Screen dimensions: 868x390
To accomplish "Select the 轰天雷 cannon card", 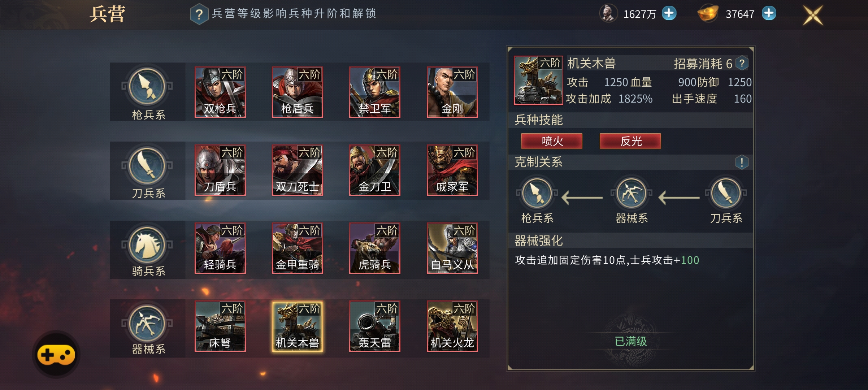I will coord(375,326).
